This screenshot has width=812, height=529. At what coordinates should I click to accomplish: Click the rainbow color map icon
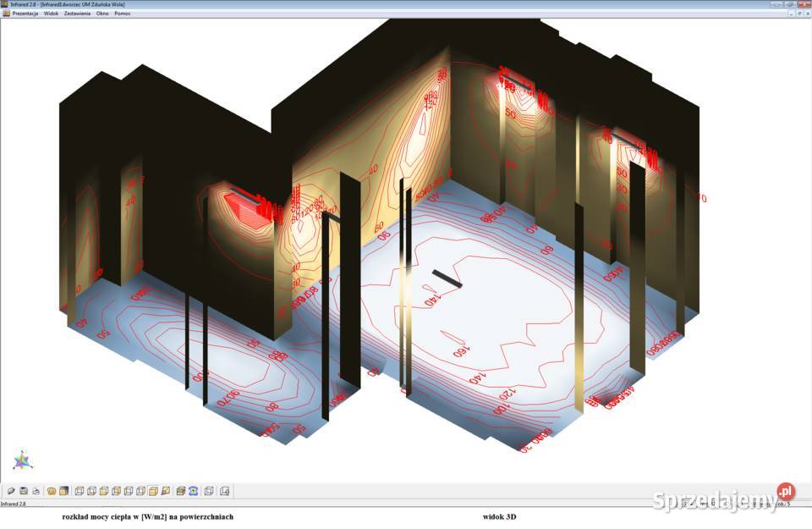click(193, 491)
